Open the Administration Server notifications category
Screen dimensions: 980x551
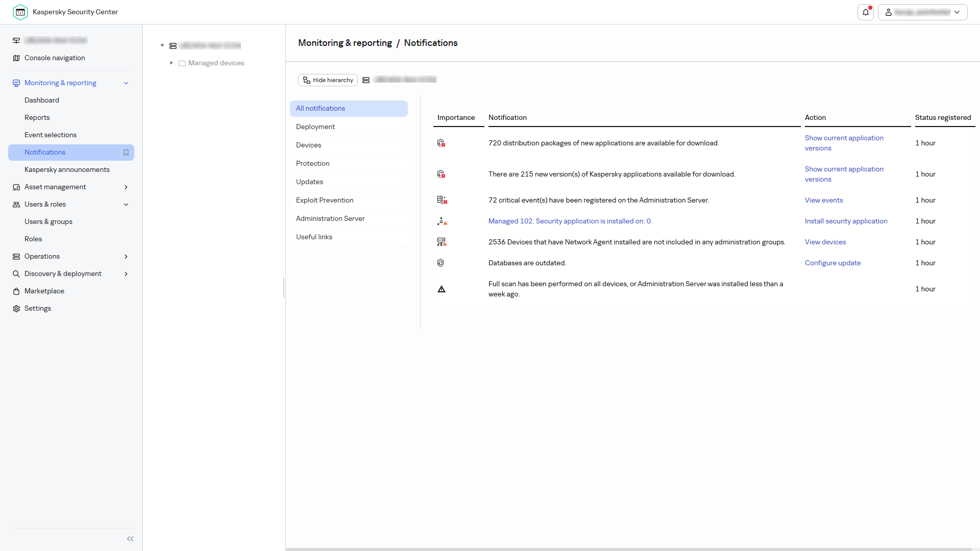coord(330,219)
